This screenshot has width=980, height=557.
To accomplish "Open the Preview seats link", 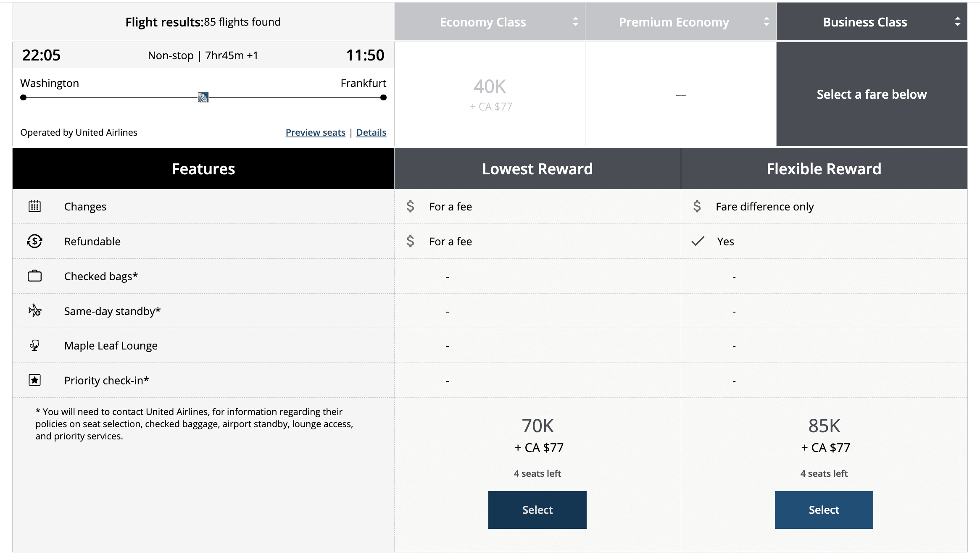I will [315, 133].
